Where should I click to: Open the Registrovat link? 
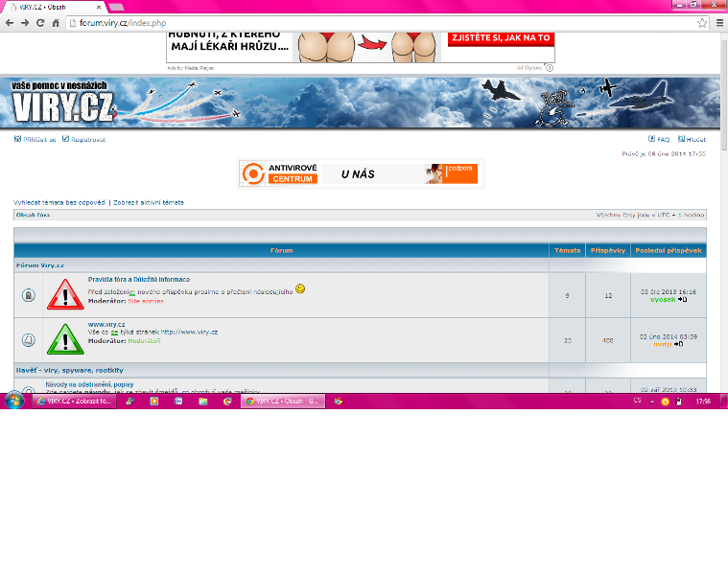[88, 140]
